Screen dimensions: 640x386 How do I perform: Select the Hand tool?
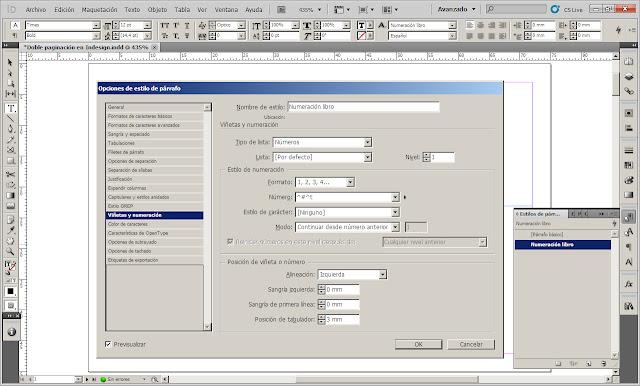pyautogui.click(x=10, y=241)
